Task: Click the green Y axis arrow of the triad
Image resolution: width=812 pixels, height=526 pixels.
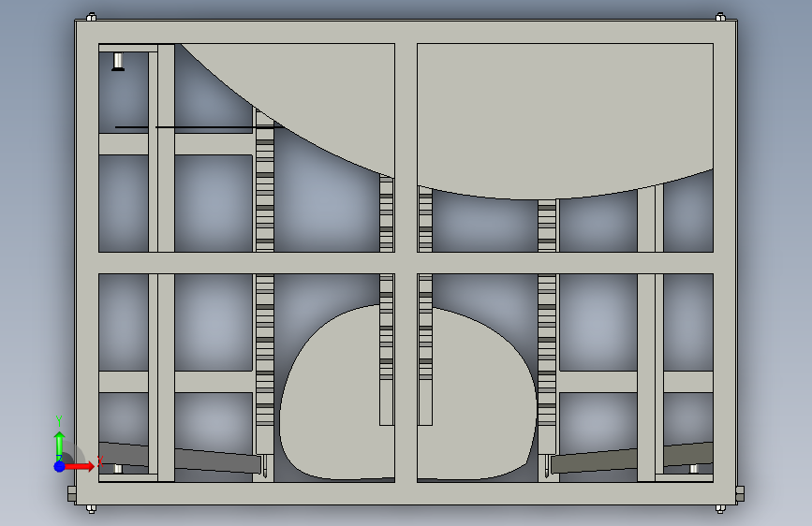Action: [x=60, y=445]
